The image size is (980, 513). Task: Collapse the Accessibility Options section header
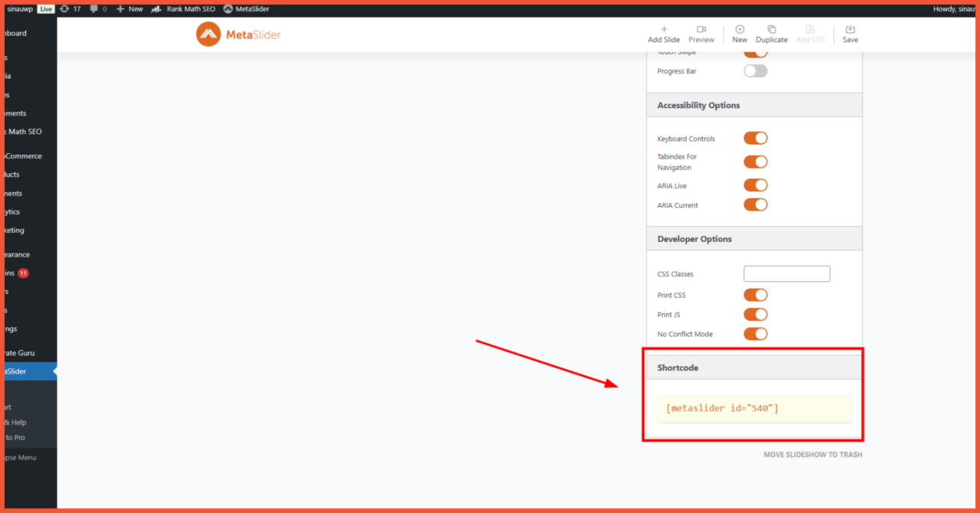(x=754, y=105)
